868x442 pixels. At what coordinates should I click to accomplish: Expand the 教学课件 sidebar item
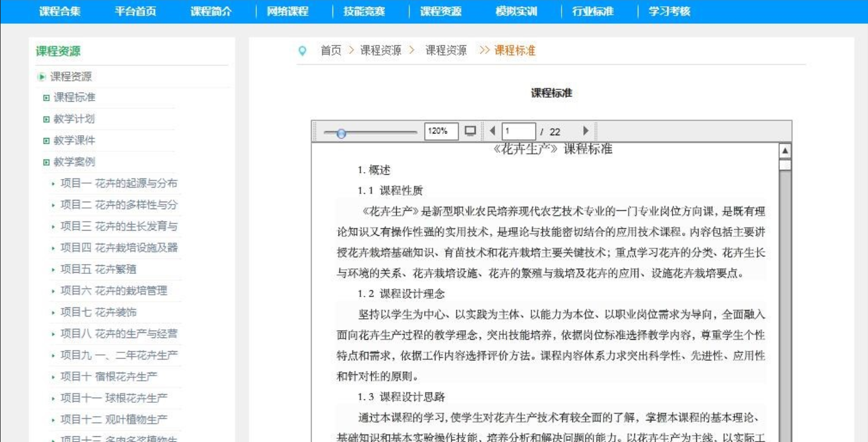click(74, 140)
